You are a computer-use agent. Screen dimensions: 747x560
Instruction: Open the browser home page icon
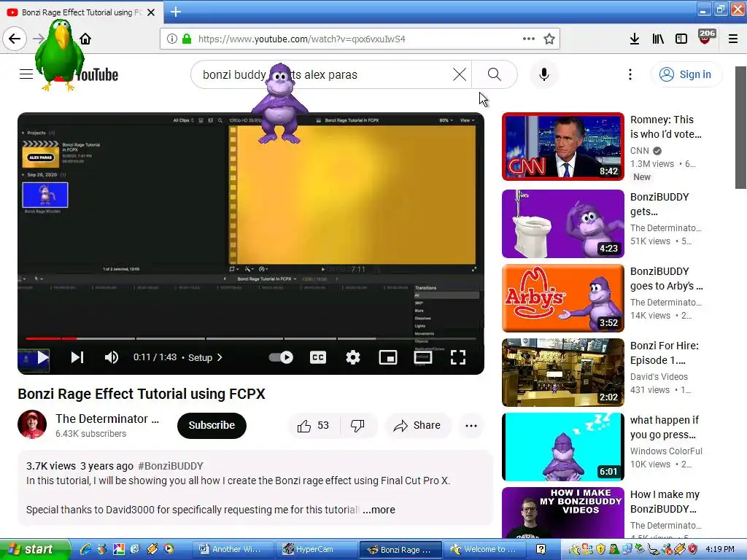pyautogui.click(x=85, y=39)
